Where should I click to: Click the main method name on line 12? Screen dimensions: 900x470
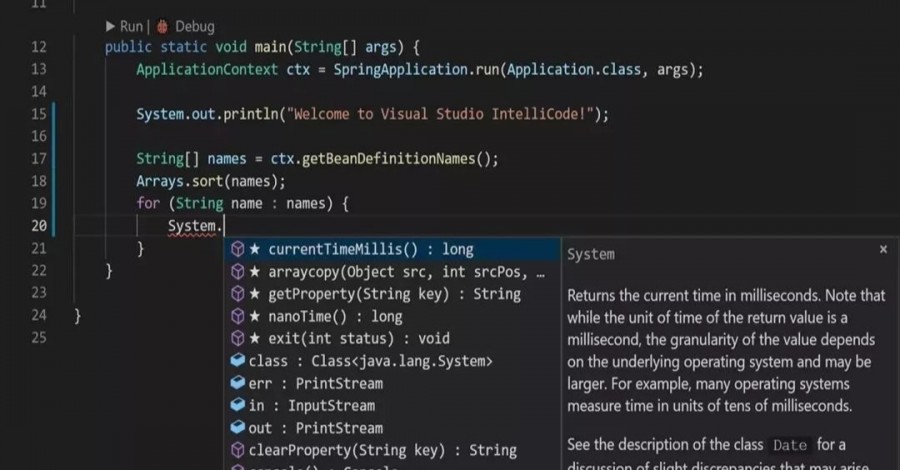click(x=270, y=47)
